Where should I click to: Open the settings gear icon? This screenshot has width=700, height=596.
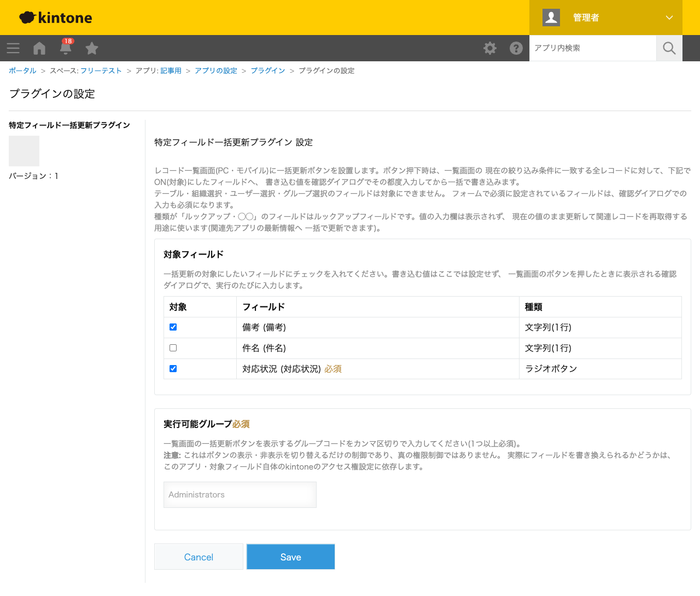(x=490, y=48)
